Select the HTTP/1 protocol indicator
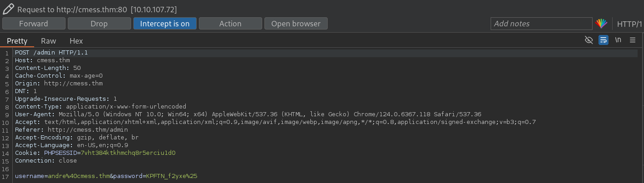The image size is (644, 183). coord(629,24)
